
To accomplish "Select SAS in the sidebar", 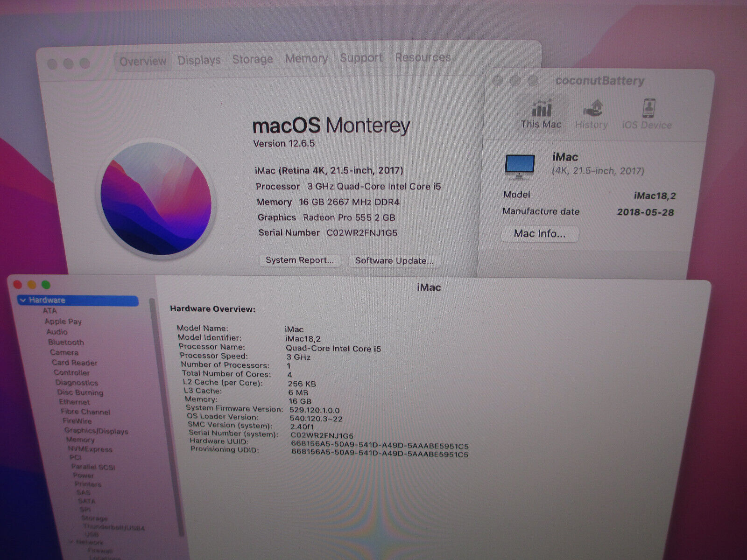I will tap(84, 492).
